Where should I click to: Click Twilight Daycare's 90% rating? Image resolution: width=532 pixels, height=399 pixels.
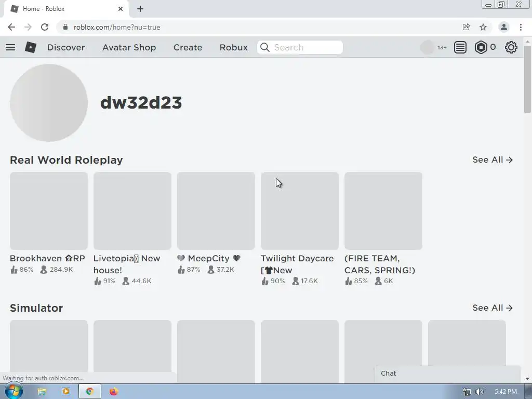coord(273,281)
